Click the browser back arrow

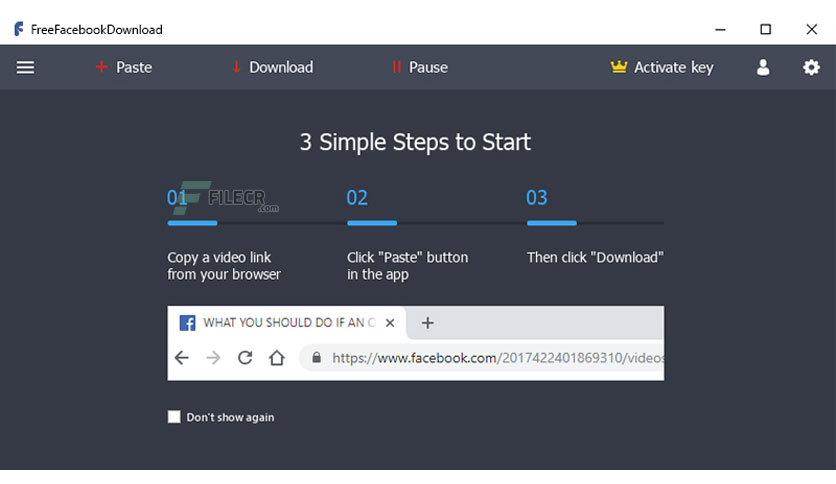point(182,358)
